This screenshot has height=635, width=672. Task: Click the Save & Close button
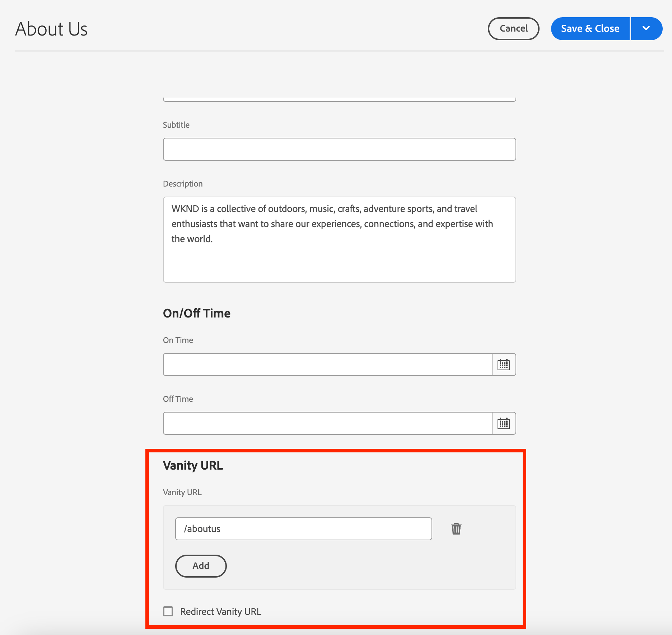pos(590,28)
